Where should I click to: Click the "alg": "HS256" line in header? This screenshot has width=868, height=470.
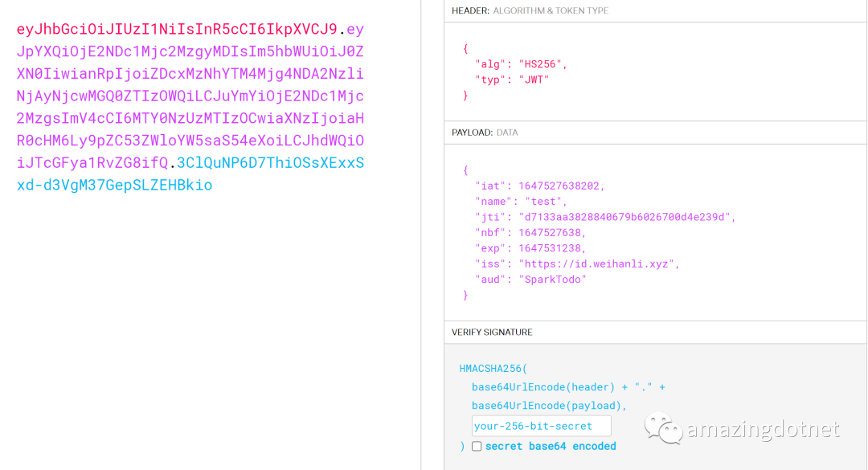coord(521,64)
